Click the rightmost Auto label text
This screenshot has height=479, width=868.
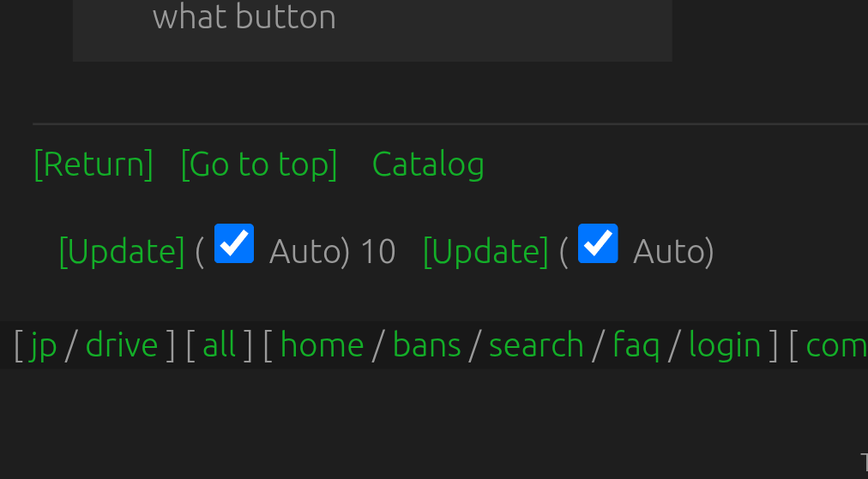[671, 252]
